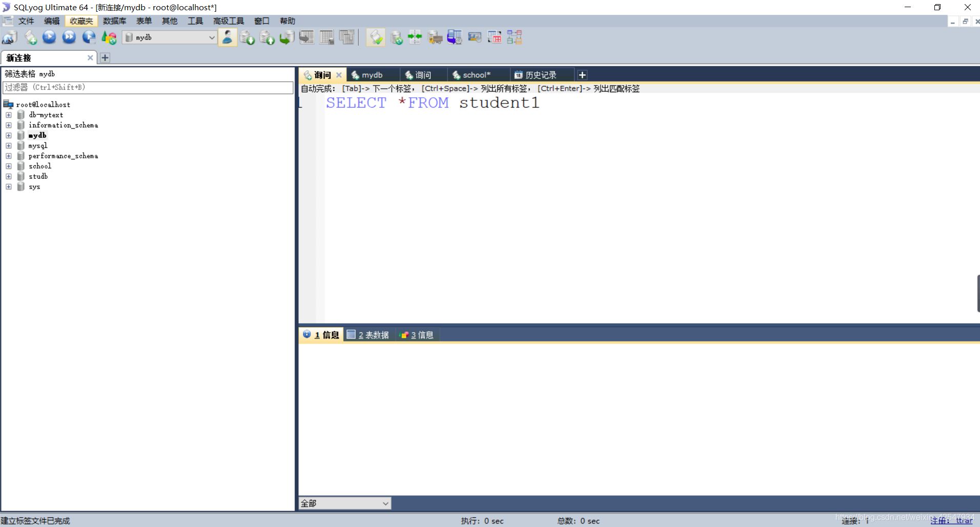Refresh object browser with the shapes icon
This screenshot has height=527, width=980.
(x=109, y=37)
